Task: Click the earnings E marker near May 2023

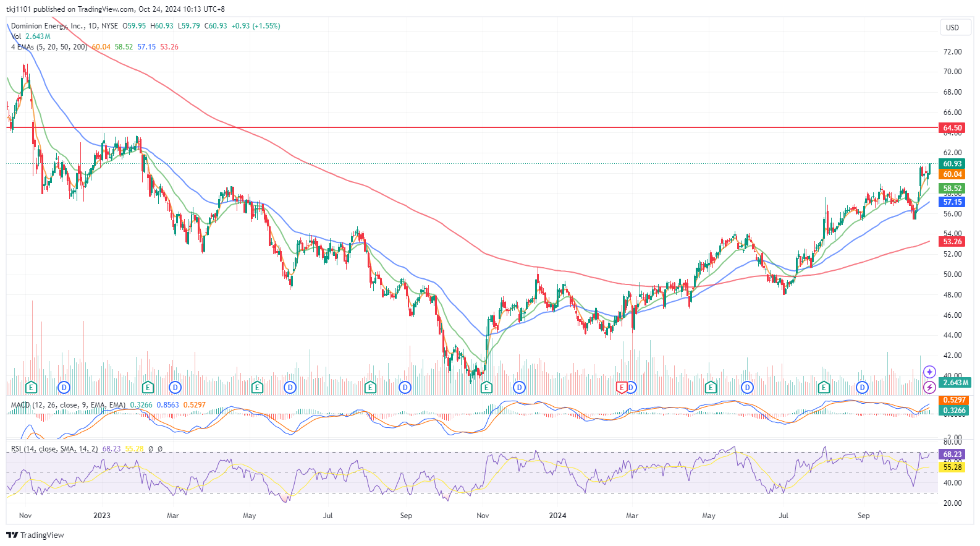Action: (x=257, y=388)
